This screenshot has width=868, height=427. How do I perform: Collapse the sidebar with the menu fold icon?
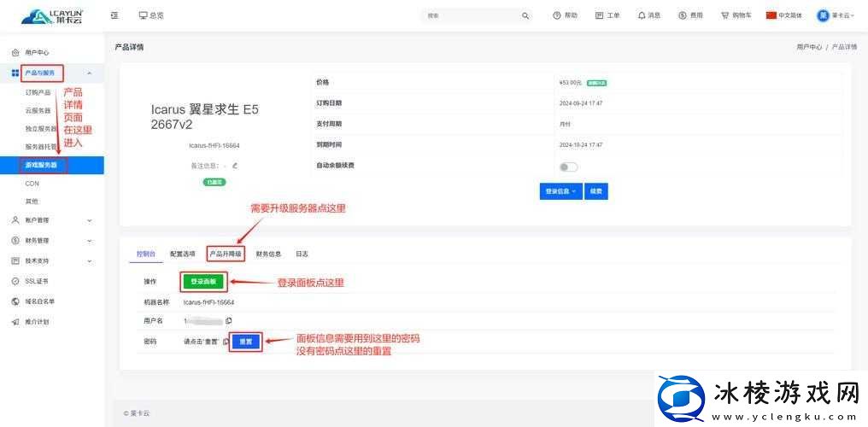tap(114, 15)
